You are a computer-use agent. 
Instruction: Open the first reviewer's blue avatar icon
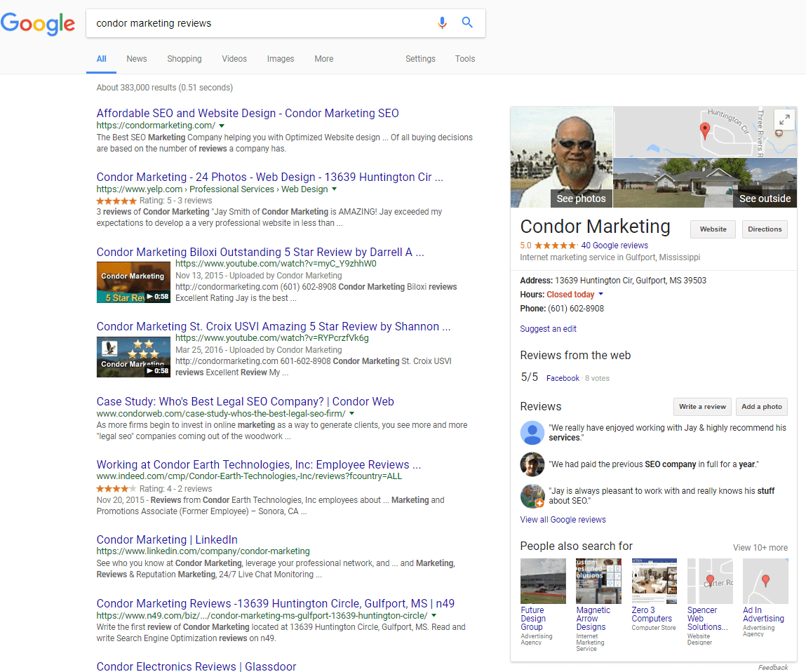(532, 432)
